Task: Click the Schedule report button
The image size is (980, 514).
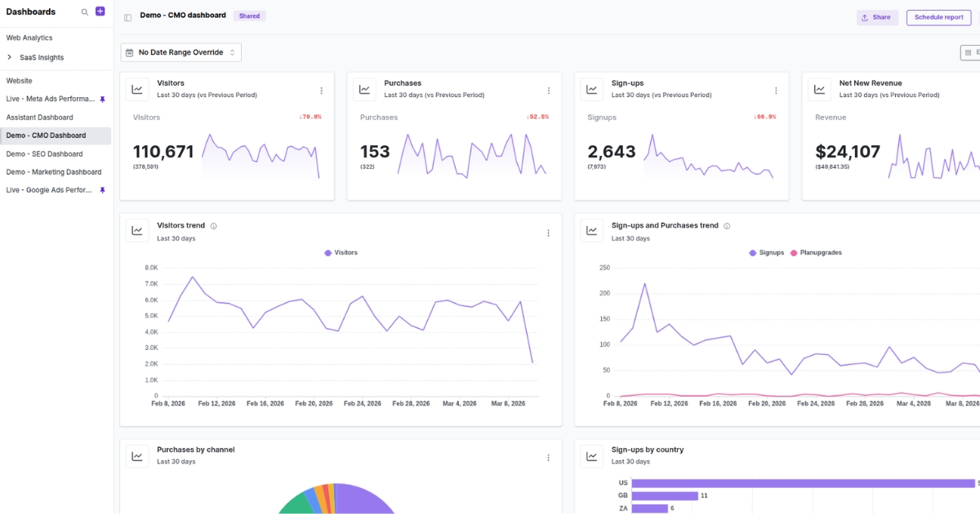Action: pos(938,17)
